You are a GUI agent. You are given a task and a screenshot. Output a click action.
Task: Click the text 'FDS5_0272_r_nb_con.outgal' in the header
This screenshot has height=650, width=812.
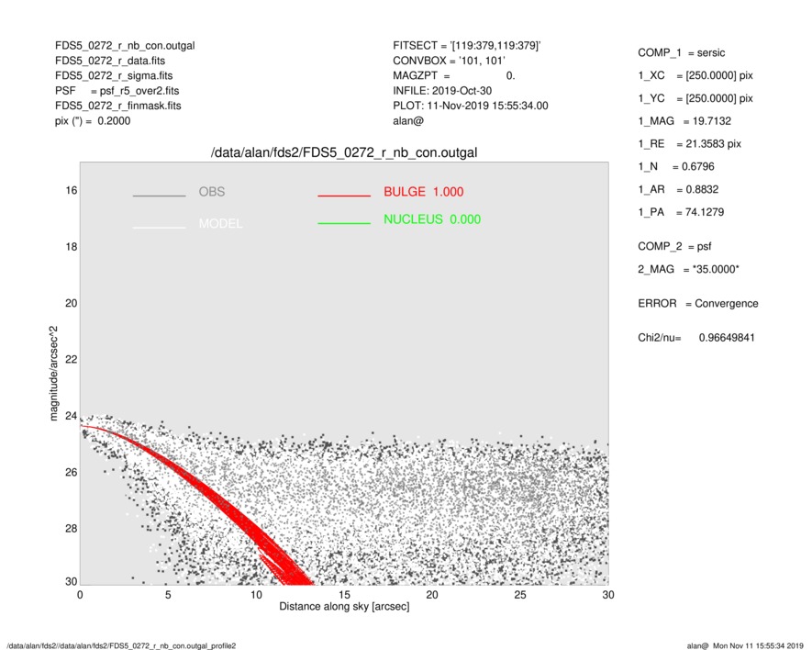[x=125, y=46]
